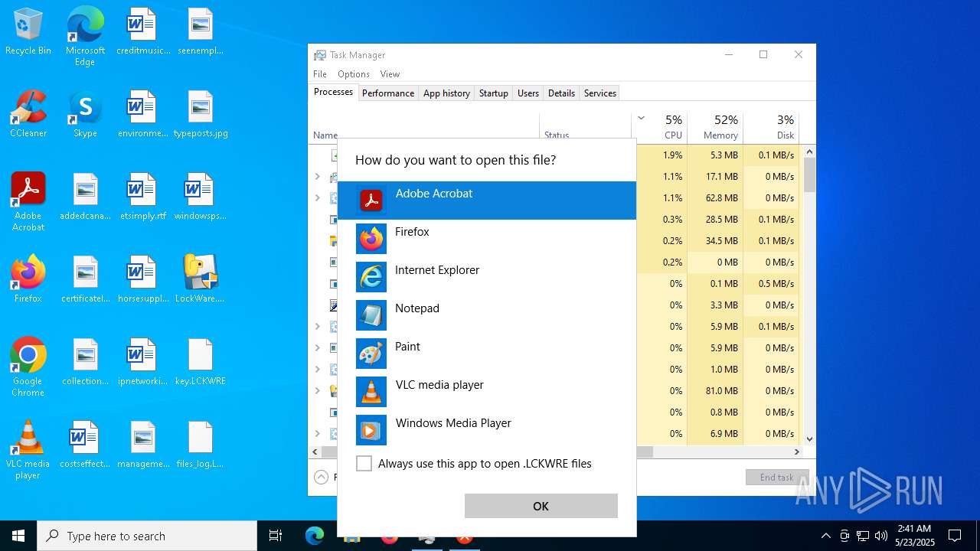The width and height of the screenshot is (980, 551).
Task: Select Adobe Acrobat in the open-with list
Action: point(486,201)
